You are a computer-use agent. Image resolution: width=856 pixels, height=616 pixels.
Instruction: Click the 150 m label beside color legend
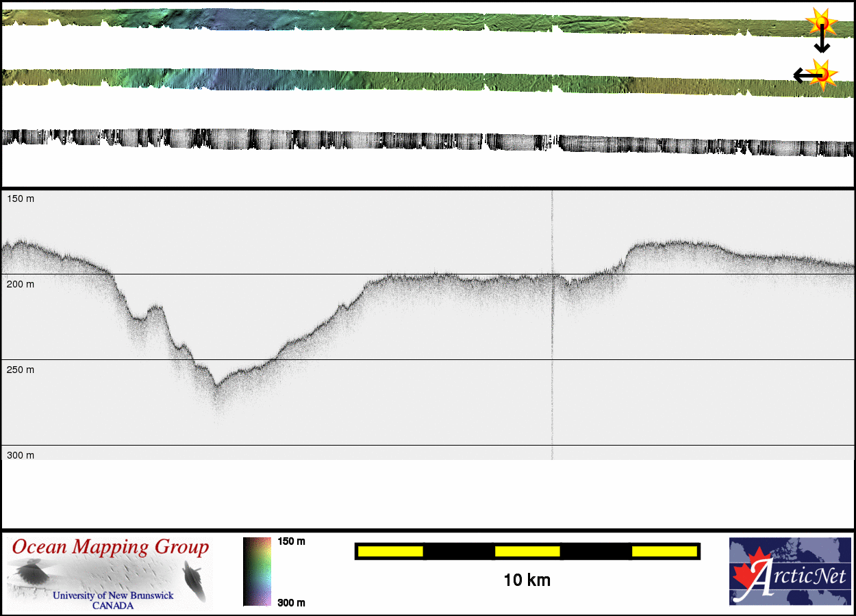291,541
